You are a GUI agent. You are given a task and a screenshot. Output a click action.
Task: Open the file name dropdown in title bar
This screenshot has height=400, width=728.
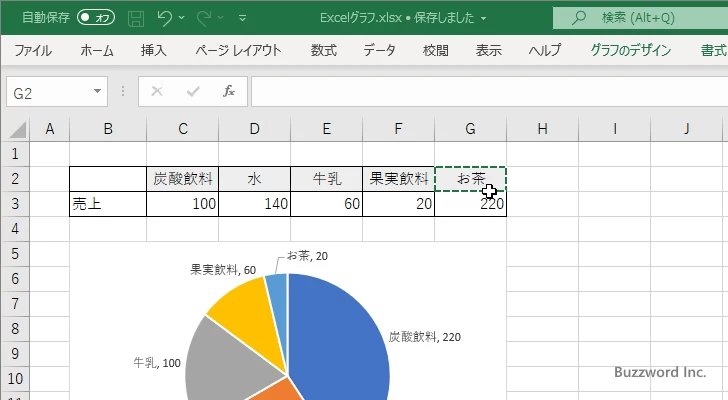483,19
